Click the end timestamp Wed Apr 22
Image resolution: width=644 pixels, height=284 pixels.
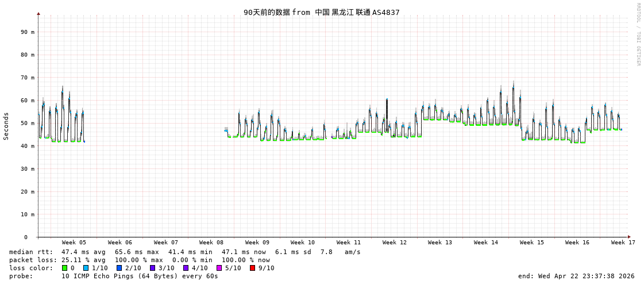[576, 276]
